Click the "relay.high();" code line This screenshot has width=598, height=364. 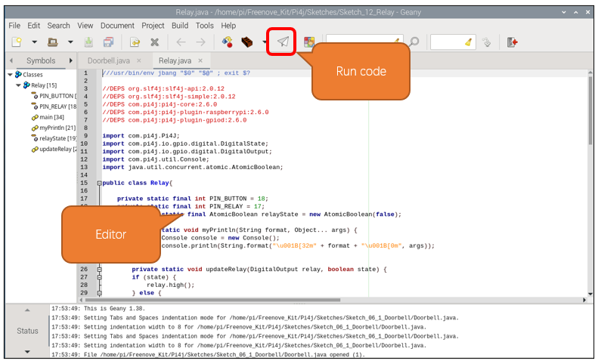point(170,285)
